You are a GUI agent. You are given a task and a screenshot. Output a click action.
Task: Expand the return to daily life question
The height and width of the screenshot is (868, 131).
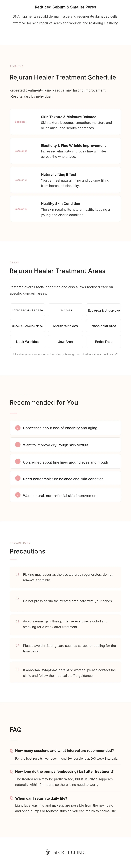(x=41, y=798)
